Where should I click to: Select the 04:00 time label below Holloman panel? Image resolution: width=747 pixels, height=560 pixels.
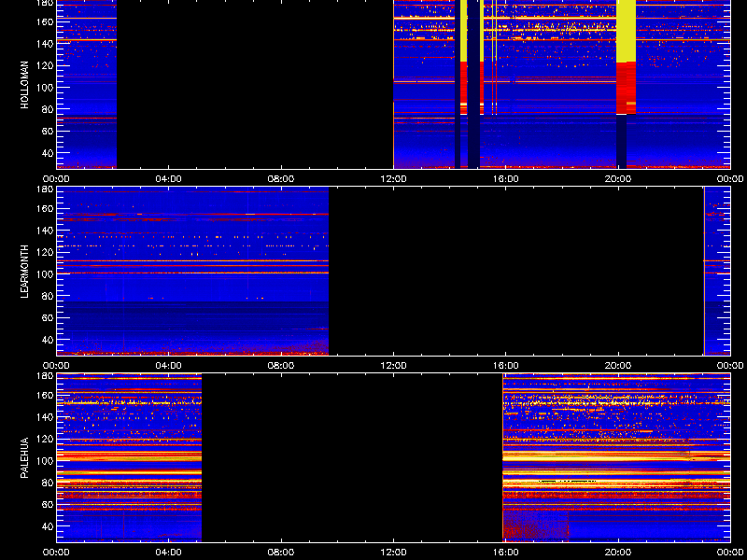point(169,179)
